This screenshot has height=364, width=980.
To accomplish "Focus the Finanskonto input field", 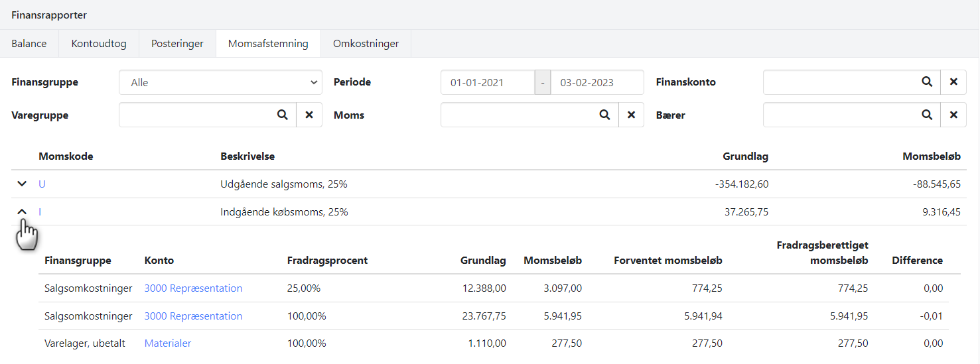I will [x=839, y=82].
